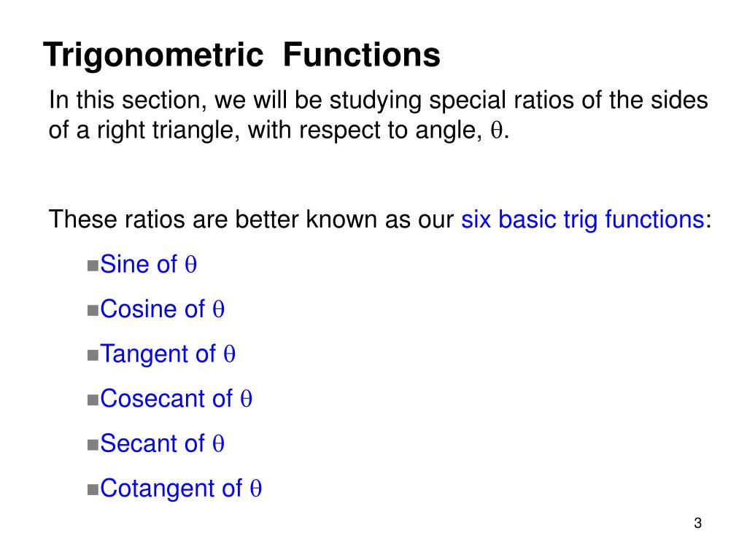Click the gray bullet before Cotangent
Image resolution: width=747 pixels, height=560 pixels.
coord(93,489)
